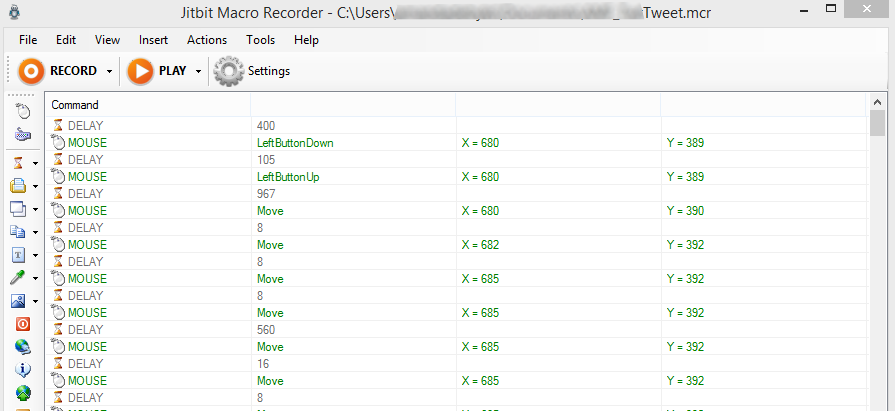Click the image detection sidebar icon

(x=18, y=301)
